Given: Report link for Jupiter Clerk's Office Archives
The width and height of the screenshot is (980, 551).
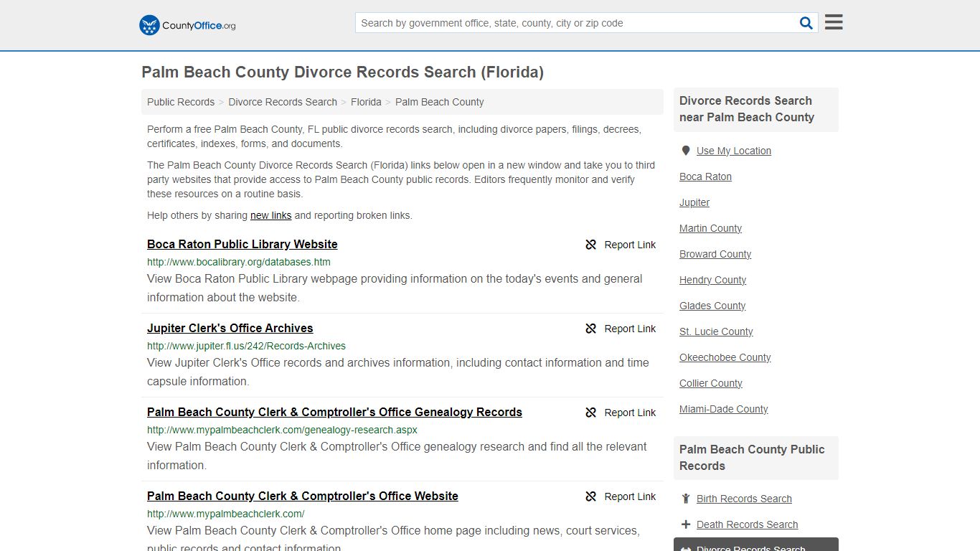Looking at the screenshot, I should (x=621, y=329).
